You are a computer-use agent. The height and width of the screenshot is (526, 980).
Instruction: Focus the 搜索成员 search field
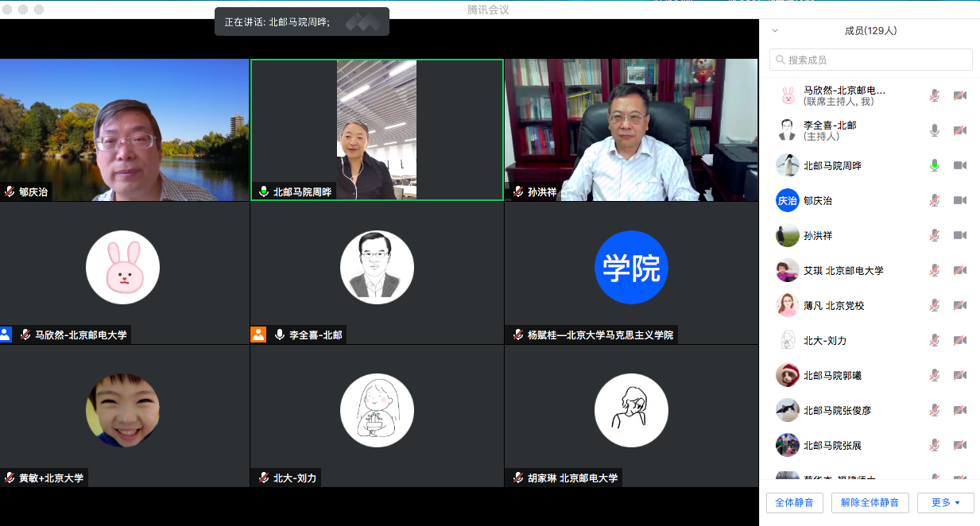(x=871, y=60)
